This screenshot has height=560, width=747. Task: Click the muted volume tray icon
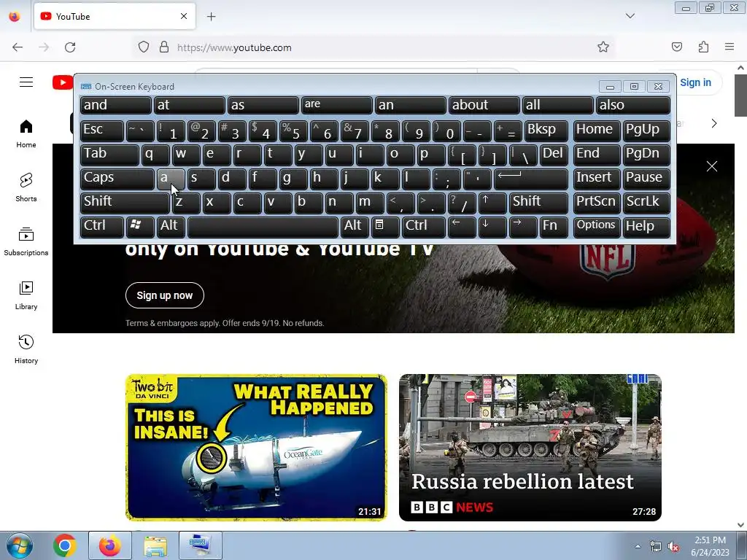pos(673,547)
